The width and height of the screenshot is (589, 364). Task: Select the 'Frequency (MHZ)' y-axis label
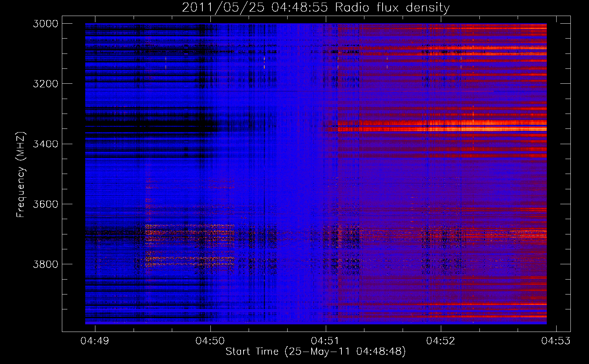click(x=21, y=175)
